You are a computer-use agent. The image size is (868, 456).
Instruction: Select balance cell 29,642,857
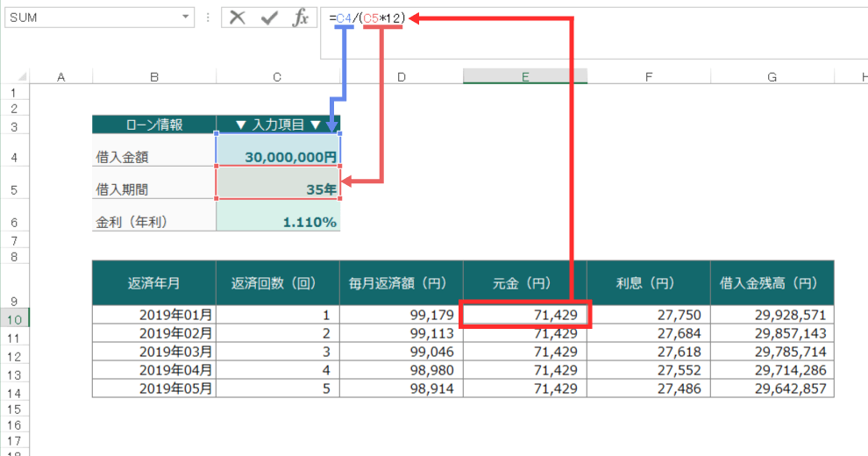(x=772, y=388)
